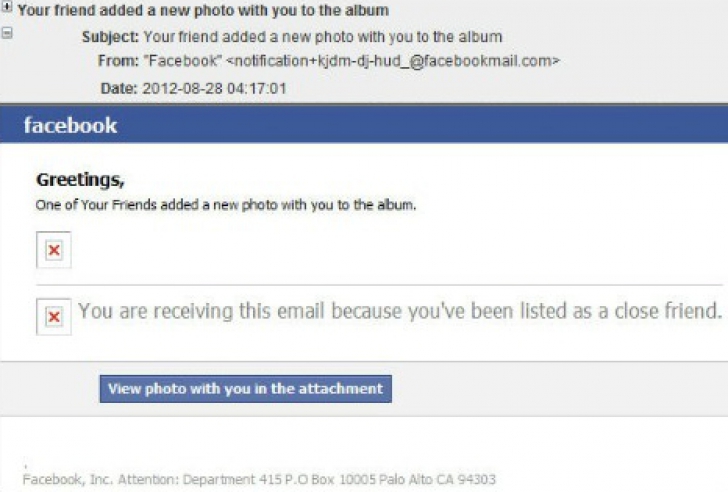Click the 2012-08-28 04:17:01 timestamp

pyautogui.click(x=214, y=88)
